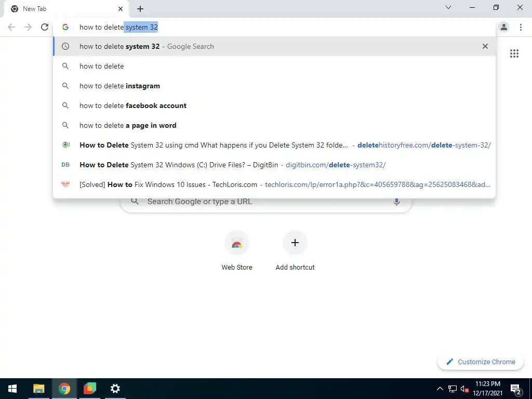532x399 pixels.
Task: Open the Chrome three-dot menu
Action: [521, 27]
